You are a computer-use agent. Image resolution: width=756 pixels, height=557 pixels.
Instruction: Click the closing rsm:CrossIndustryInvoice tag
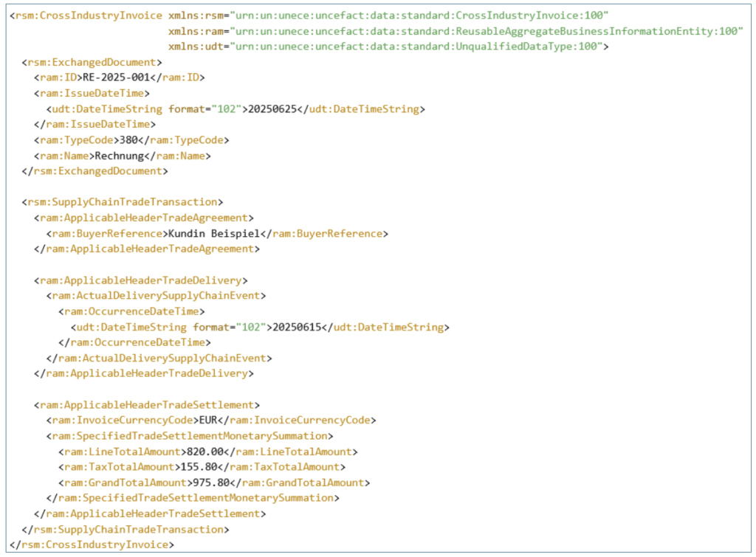click(92, 545)
